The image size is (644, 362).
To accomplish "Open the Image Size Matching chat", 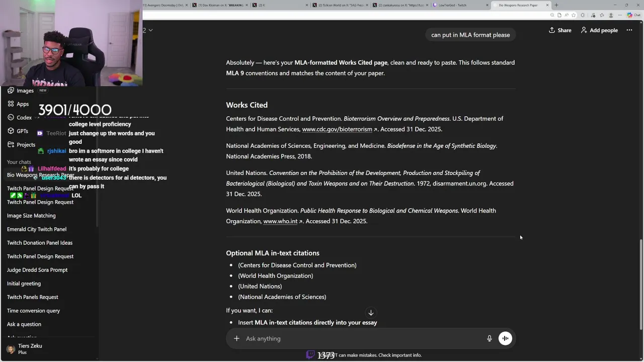I will click(x=31, y=216).
